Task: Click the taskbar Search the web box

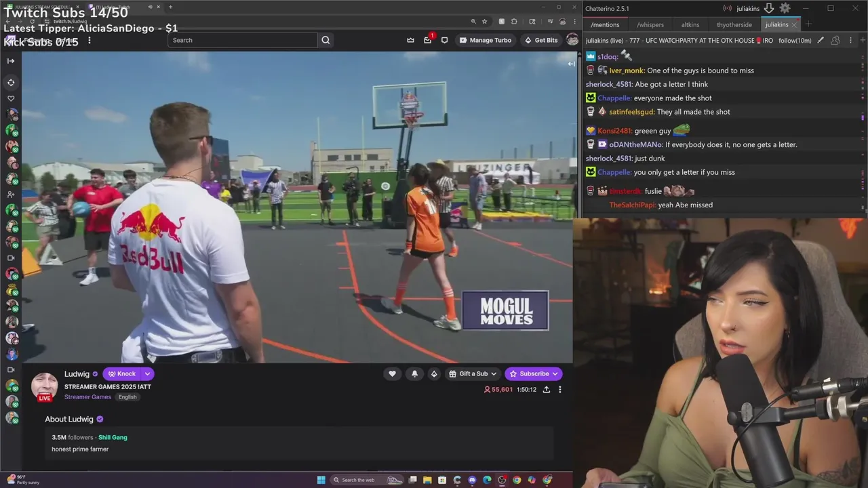Action: [367, 480]
